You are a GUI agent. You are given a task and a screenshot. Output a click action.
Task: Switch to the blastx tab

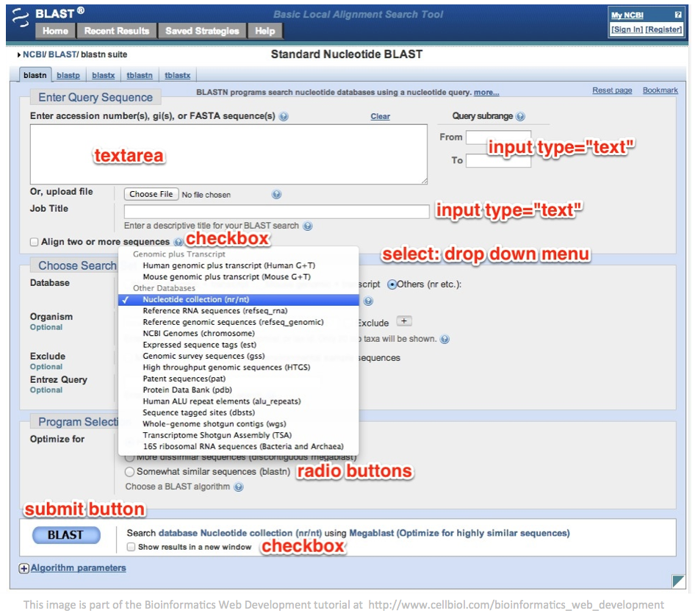pos(104,76)
